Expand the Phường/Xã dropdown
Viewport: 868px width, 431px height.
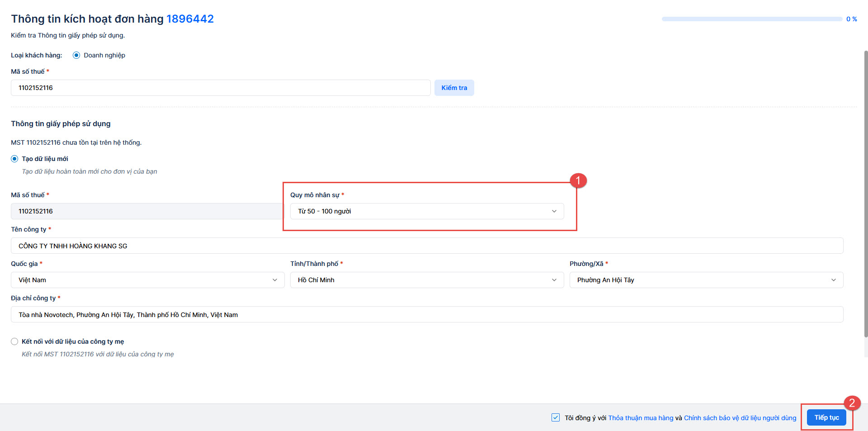point(706,280)
